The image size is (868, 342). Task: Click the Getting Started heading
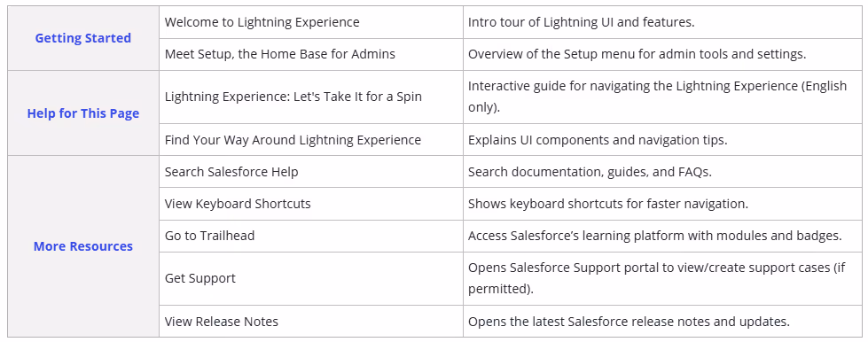(83, 38)
